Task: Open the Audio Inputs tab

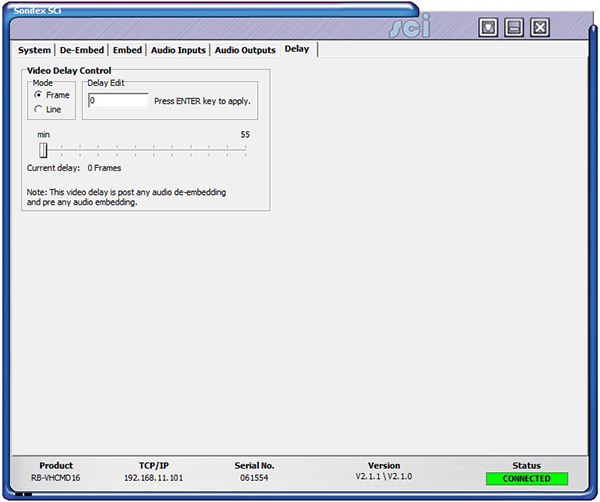Action: coord(178,50)
